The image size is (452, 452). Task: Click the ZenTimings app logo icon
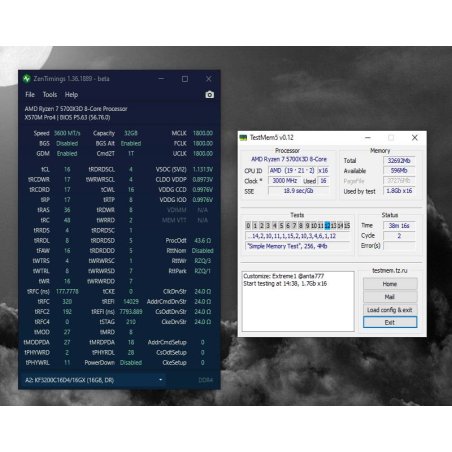click(27, 79)
